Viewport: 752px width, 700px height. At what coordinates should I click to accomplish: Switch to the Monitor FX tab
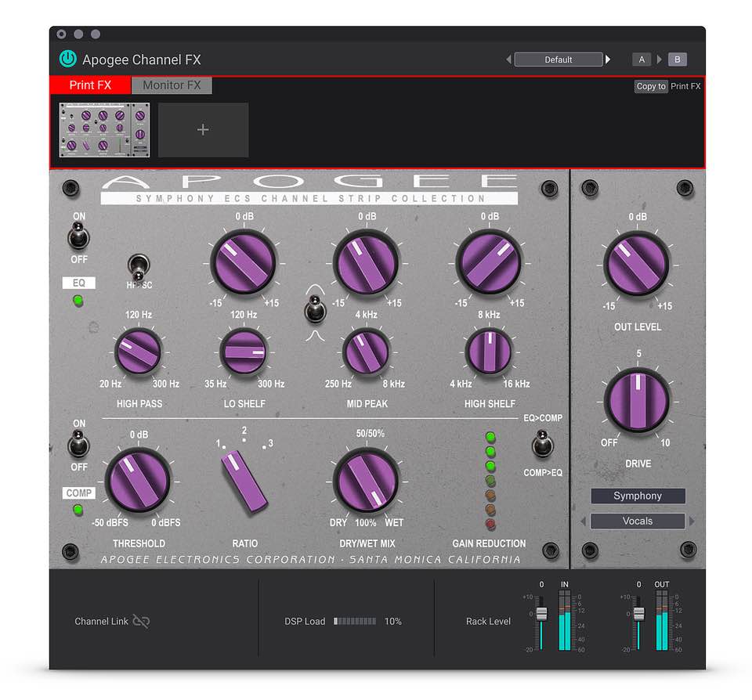pyautogui.click(x=172, y=85)
